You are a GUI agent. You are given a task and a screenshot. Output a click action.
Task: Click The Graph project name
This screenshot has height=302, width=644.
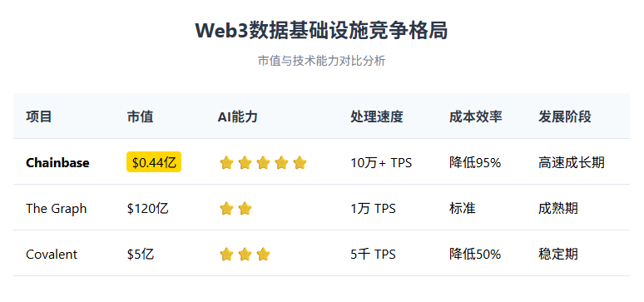click(57, 209)
